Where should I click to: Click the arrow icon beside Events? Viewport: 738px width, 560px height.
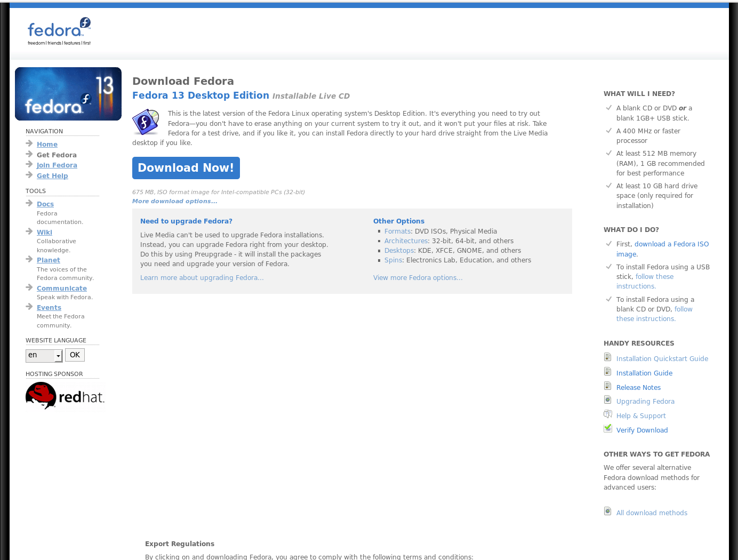coord(29,307)
